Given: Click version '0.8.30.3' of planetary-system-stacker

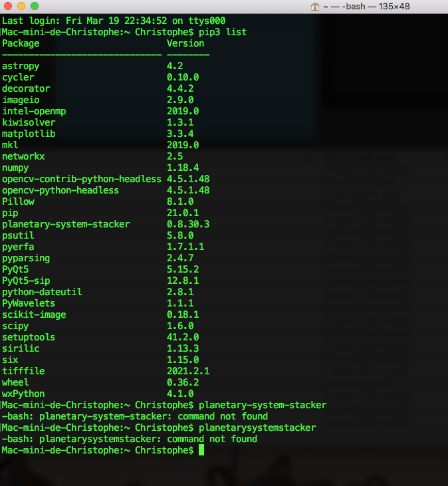Looking at the screenshot, I should [188, 225].
